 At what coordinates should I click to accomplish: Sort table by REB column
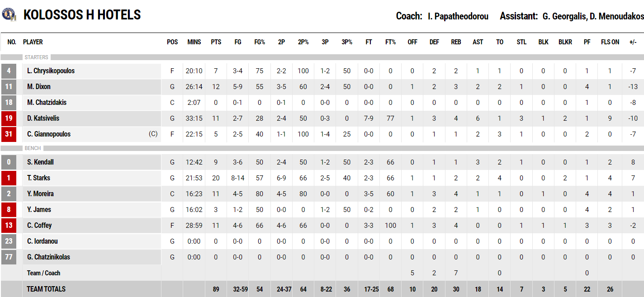point(456,42)
